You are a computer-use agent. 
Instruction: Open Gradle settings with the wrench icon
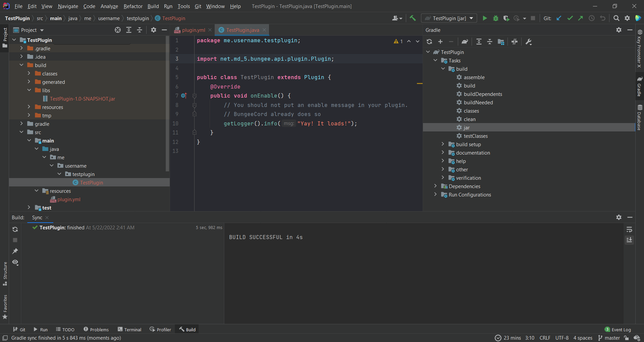pyautogui.click(x=528, y=41)
